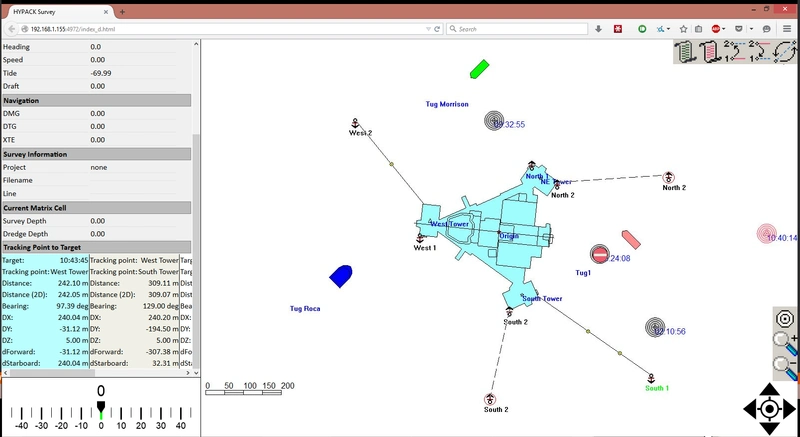Click the Current Matrix Cell section header
Image resolution: width=800 pixels, height=437 pixels.
click(x=96, y=208)
